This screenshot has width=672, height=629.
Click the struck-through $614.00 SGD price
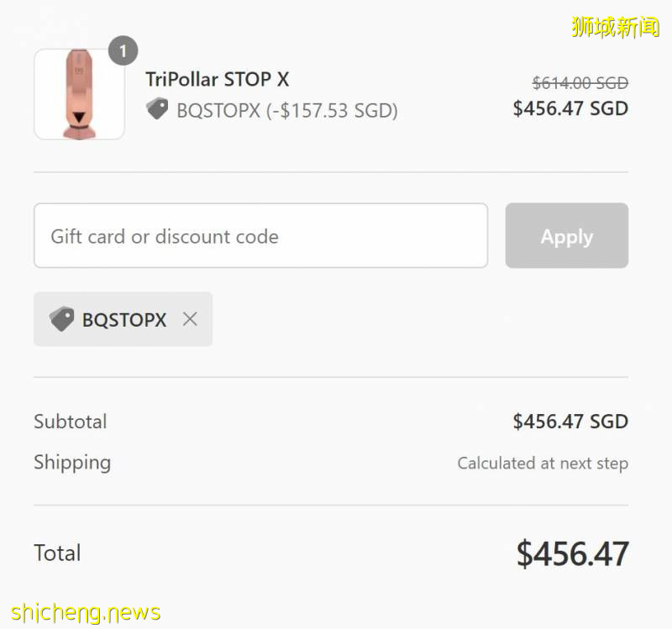pyautogui.click(x=580, y=83)
